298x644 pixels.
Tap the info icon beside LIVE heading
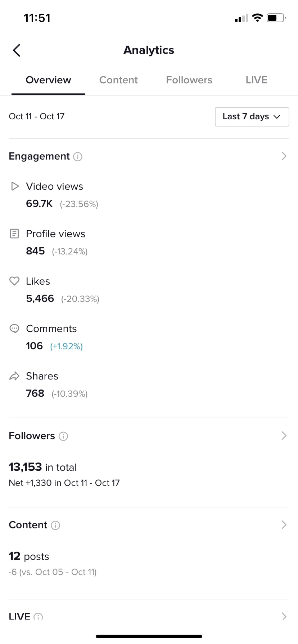(38, 617)
